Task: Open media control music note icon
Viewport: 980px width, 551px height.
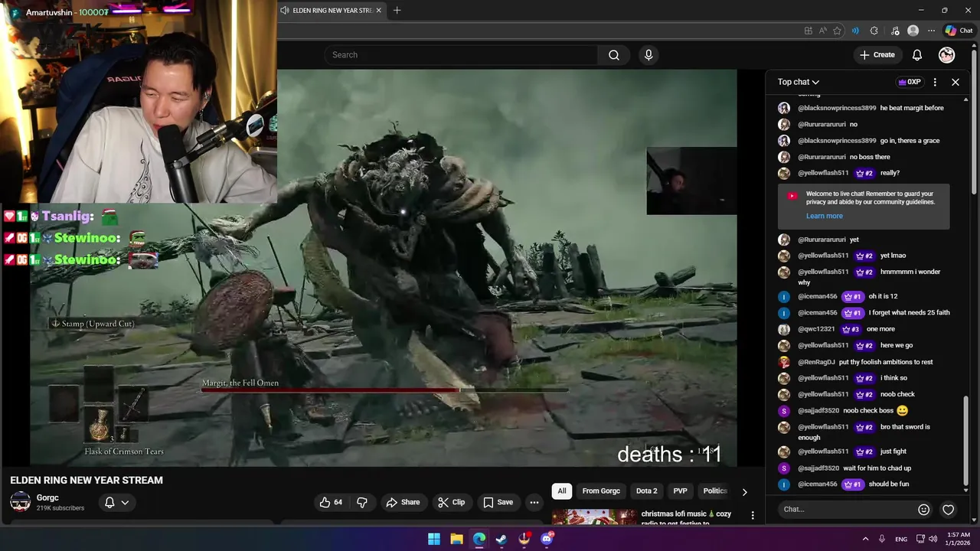Action: [x=895, y=31]
